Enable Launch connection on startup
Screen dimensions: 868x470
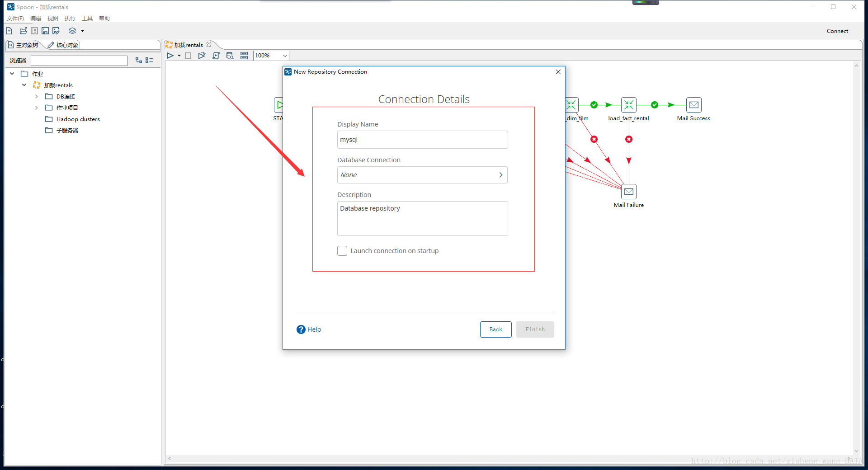coord(342,251)
